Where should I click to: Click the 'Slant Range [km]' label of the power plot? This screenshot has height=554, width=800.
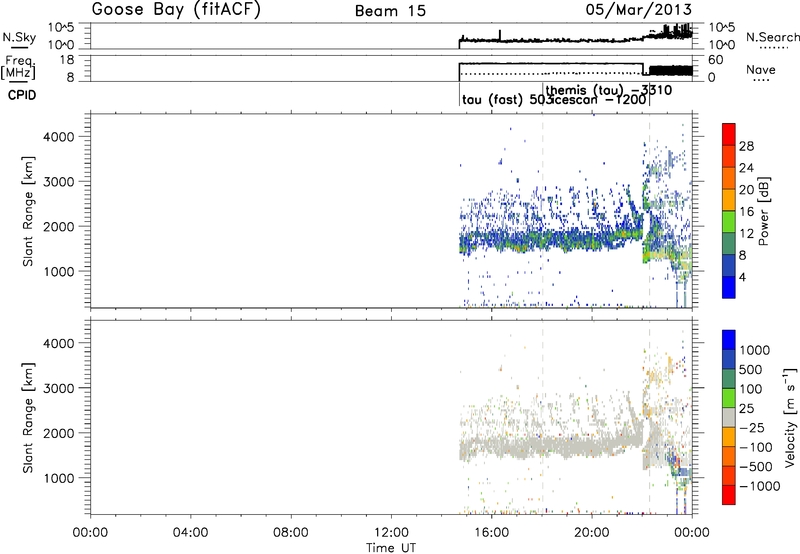pos(28,211)
